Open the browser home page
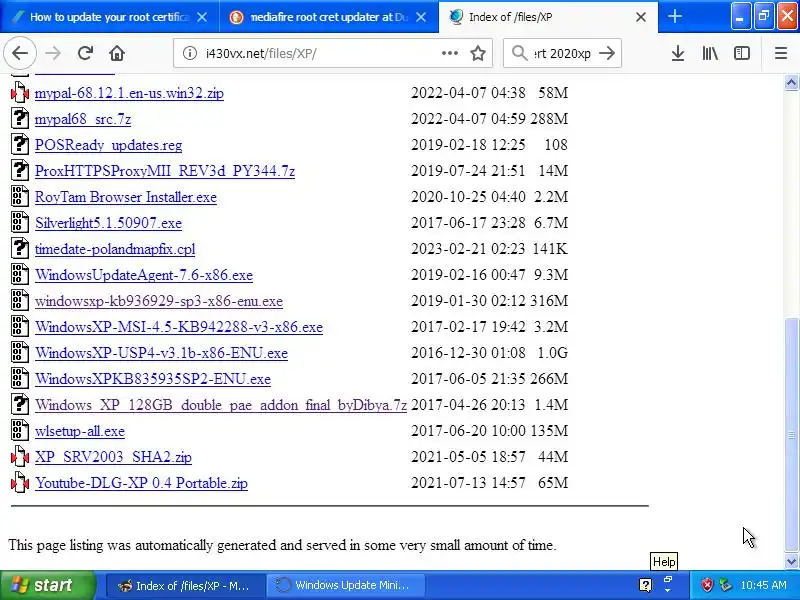Viewport: 800px width, 600px height. tap(117, 53)
